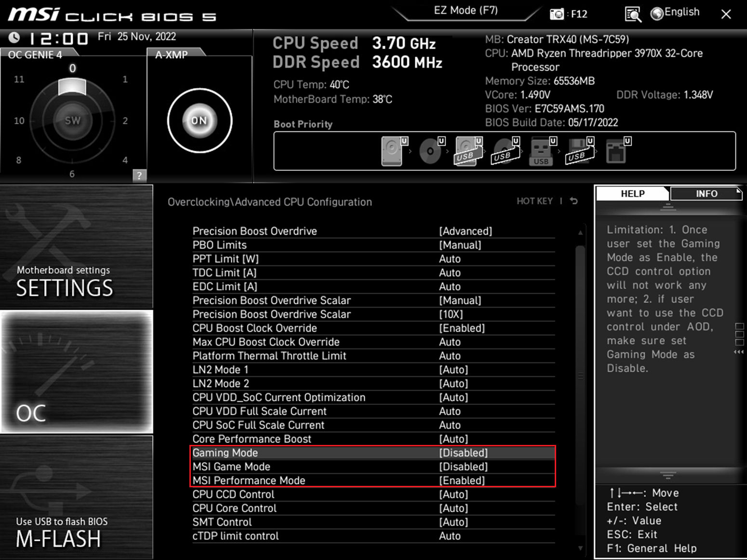The height and width of the screenshot is (560, 747).
Task: Click the BIOS Ver E7C59AMS.170 text
Action: pyautogui.click(x=545, y=108)
